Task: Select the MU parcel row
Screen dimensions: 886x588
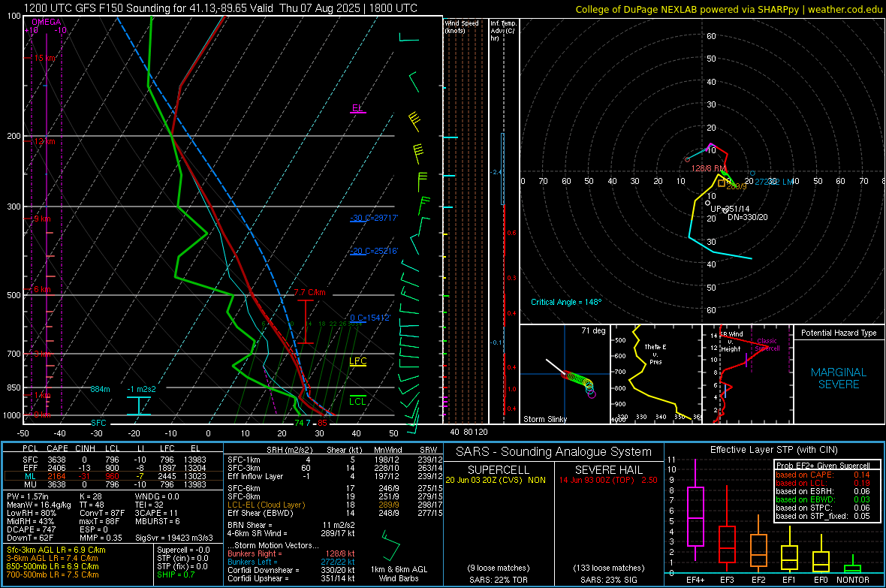Action: tap(113, 484)
